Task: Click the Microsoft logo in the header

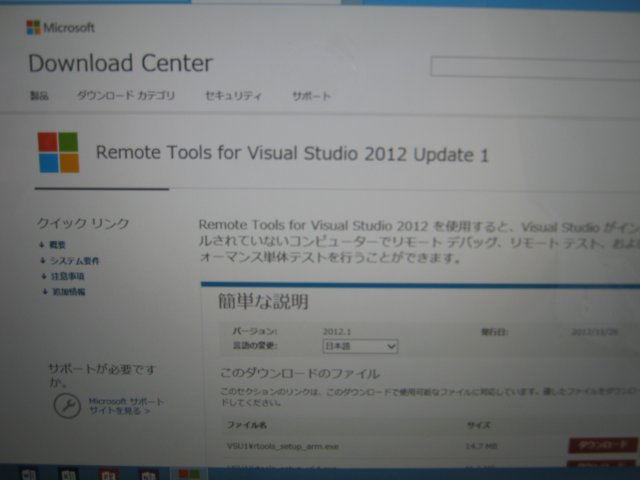Action: 60,28
